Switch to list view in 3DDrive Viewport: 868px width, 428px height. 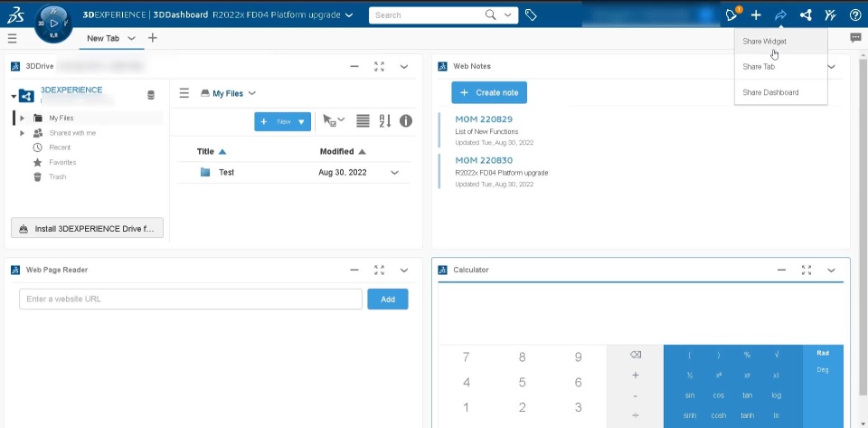click(x=363, y=120)
